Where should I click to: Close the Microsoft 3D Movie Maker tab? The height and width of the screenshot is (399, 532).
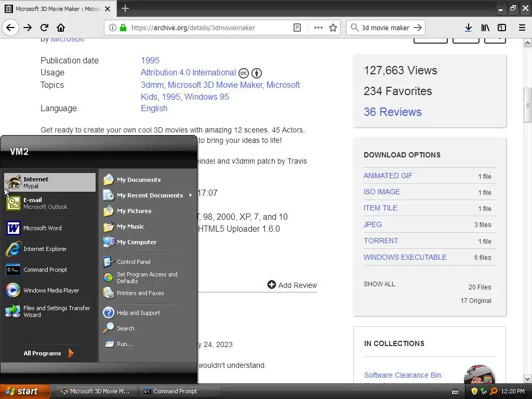tap(108, 9)
